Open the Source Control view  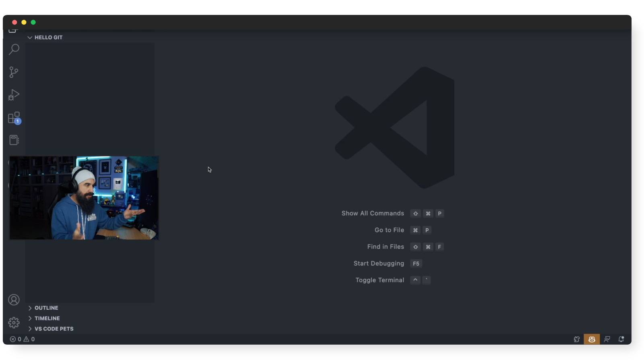point(14,72)
